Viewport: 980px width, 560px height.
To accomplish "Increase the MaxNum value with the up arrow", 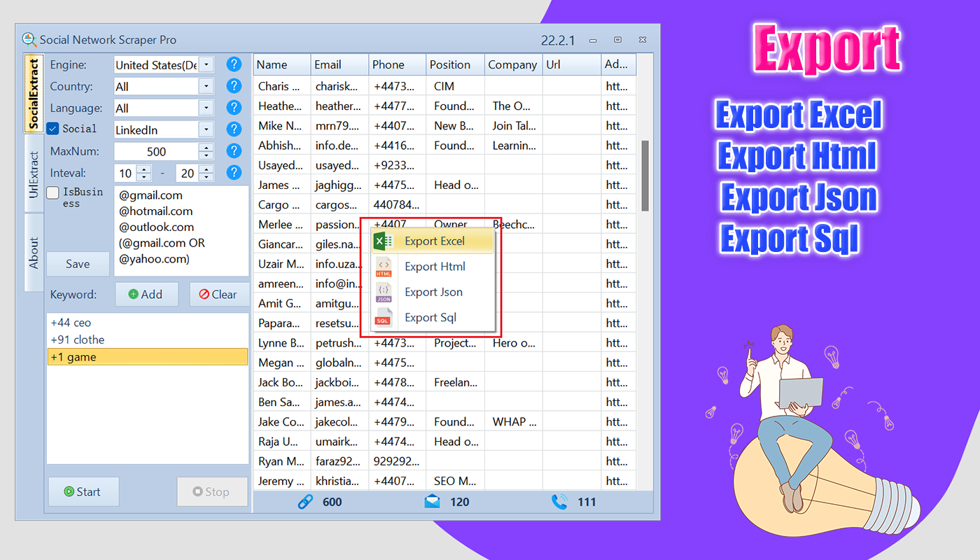I will [x=204, y=147].
